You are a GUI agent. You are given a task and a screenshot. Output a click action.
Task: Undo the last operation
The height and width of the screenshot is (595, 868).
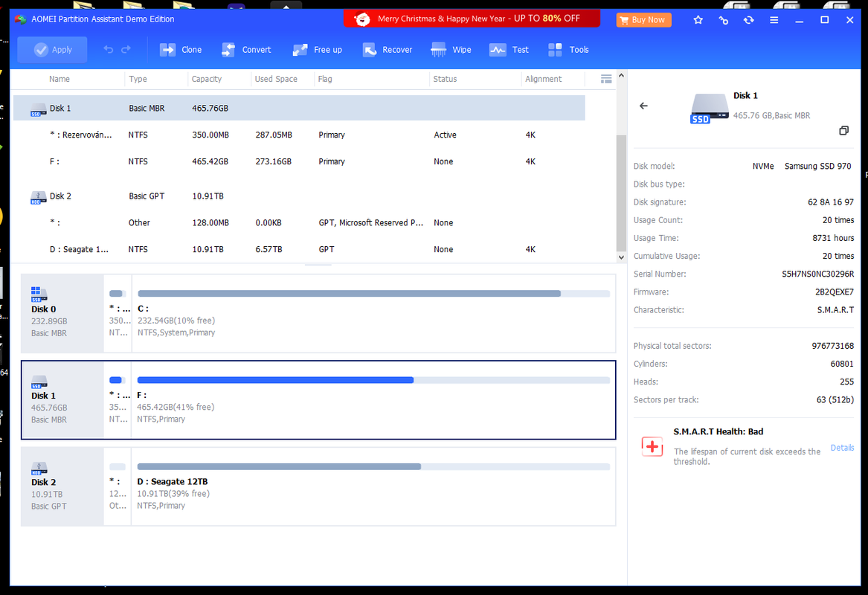(x=108, y=50)
